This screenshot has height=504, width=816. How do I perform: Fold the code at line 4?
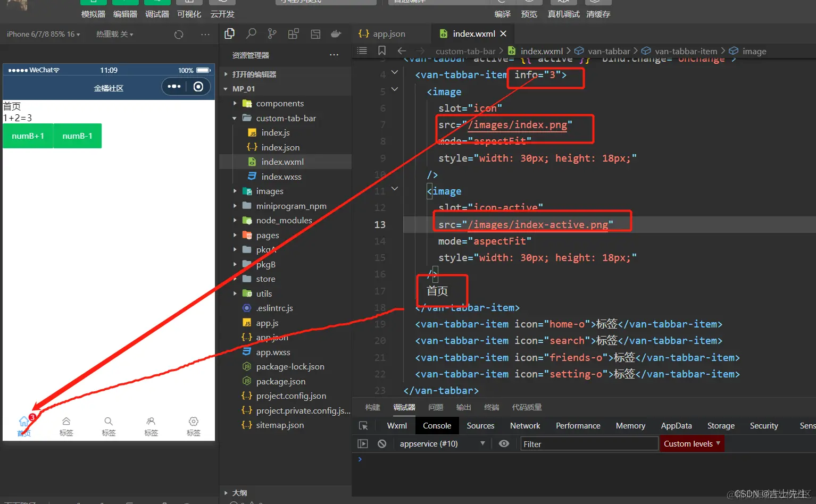pos(394,72)
